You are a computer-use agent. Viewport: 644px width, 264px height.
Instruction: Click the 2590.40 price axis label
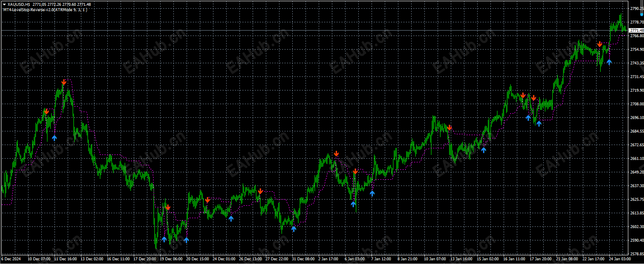point(636,240)
